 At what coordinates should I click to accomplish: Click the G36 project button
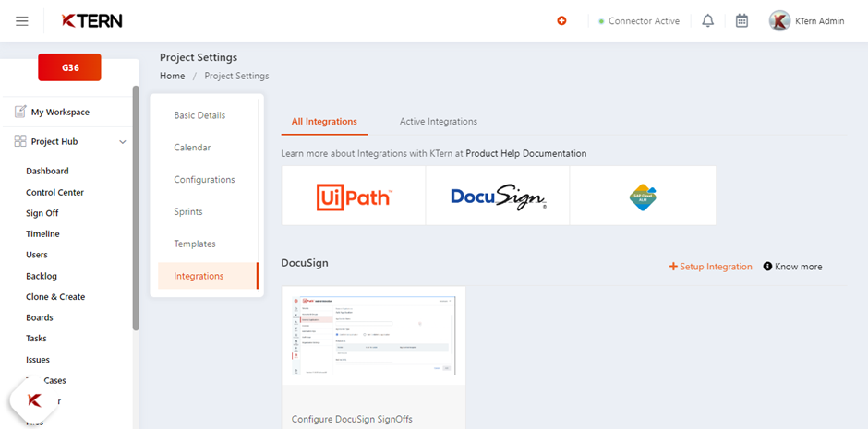tap(70, 67)
